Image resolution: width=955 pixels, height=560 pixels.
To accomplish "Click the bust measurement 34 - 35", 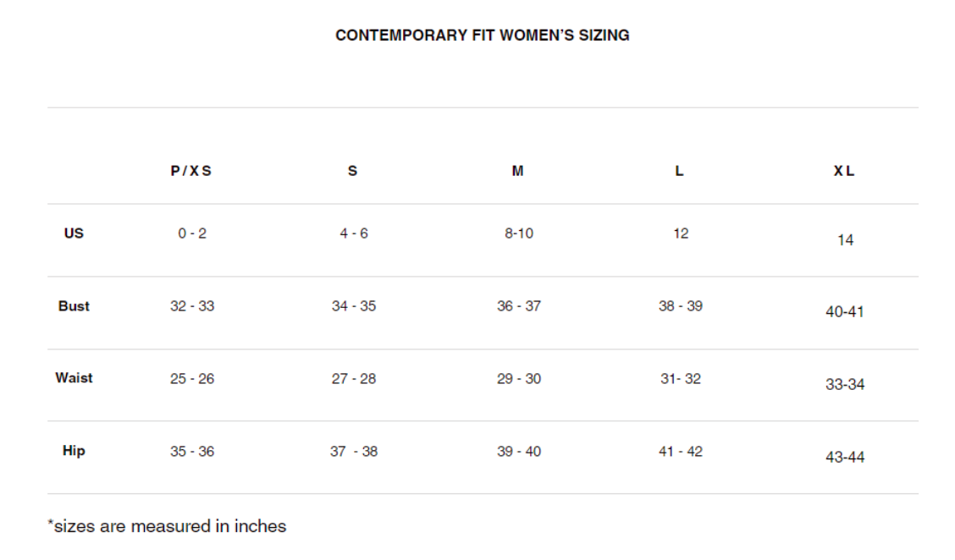I will 354,306.
